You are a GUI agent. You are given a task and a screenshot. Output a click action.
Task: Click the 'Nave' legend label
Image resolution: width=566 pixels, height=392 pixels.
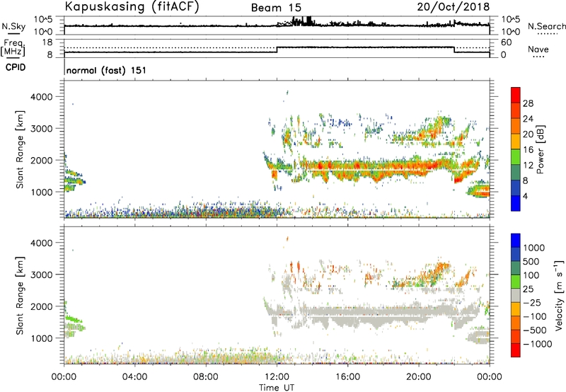pyautogui.click(x=538, y=49)
